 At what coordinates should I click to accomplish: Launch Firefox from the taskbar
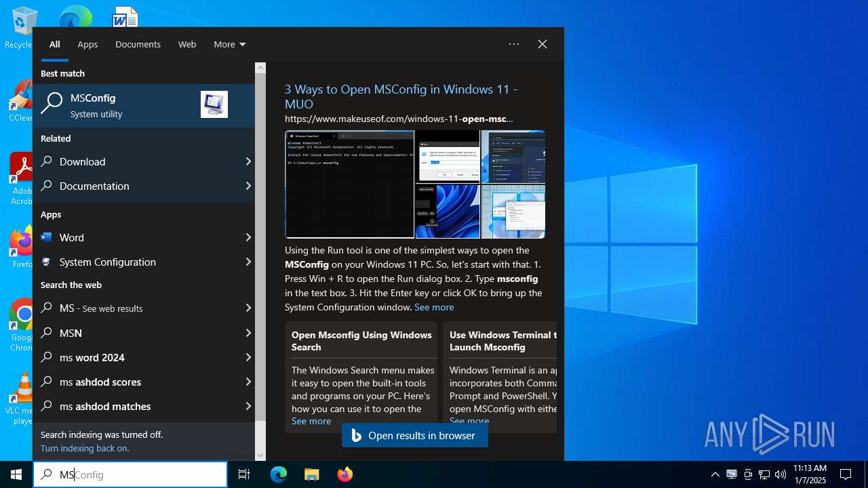(345, 474)
